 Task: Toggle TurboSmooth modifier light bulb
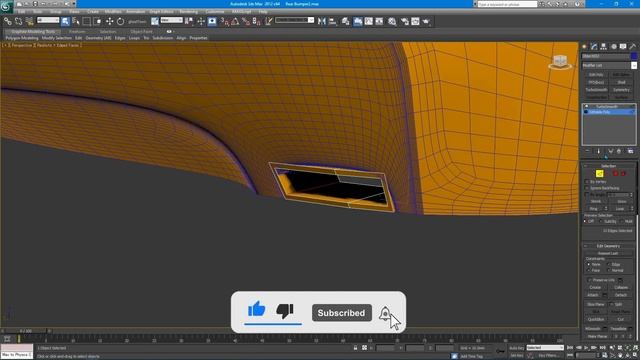587,107
